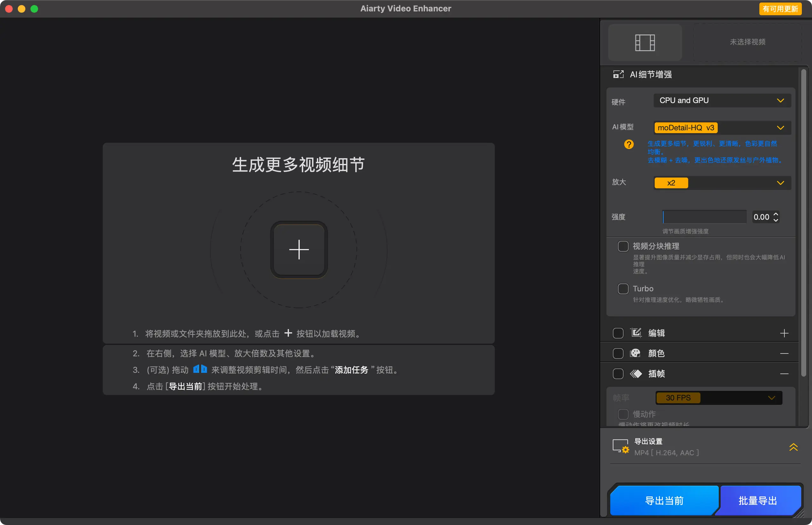Screen dimensions: 812x525
Task: Click the update available orange badge
Action: pyautogui.click(x=780, y=9)
